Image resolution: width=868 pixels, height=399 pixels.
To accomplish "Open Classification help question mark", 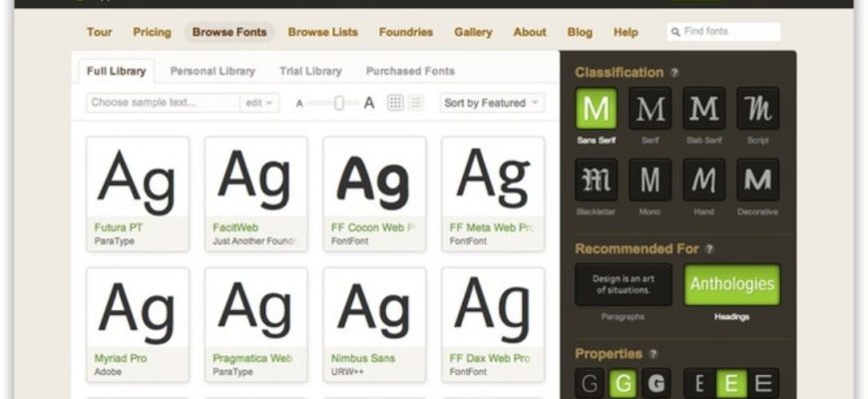I will pyautogui.click(x=673, y=73).
